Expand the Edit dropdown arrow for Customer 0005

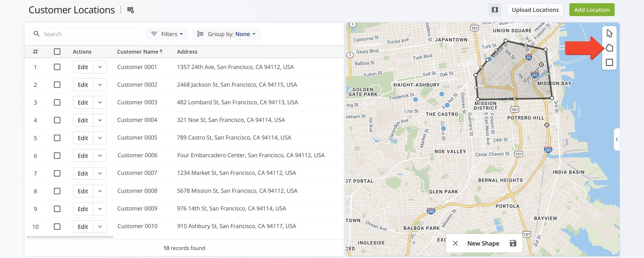[x=100, y=138]
